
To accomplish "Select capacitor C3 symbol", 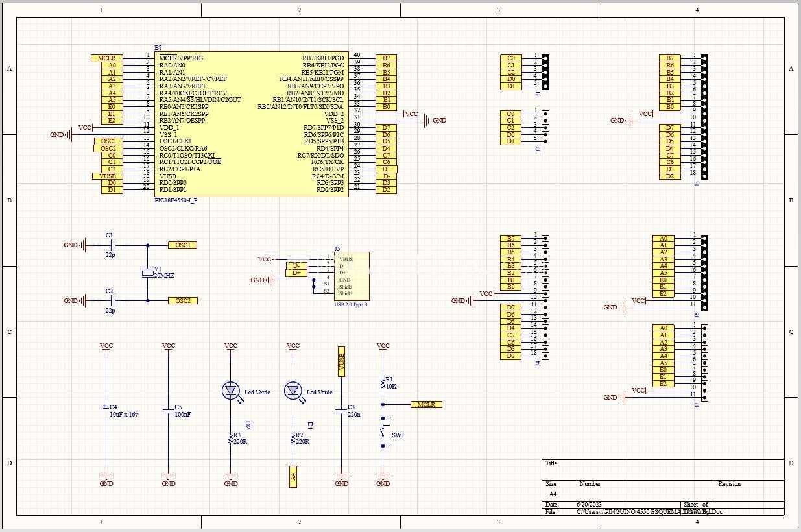I will click(342, 410).
